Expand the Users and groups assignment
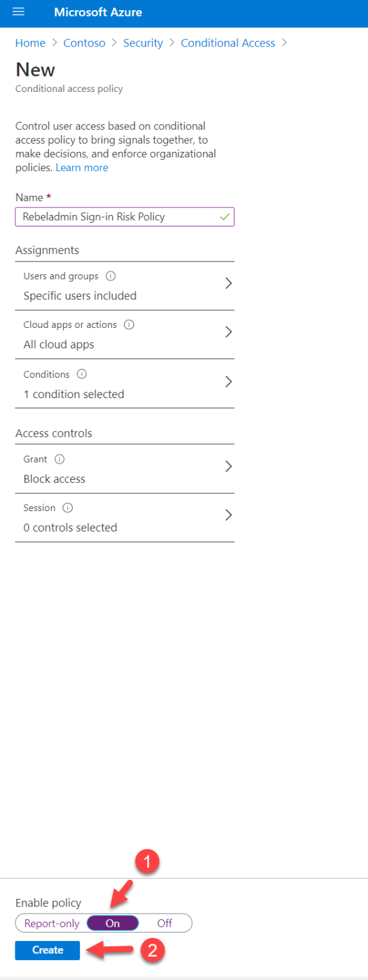 pos(228,283)
